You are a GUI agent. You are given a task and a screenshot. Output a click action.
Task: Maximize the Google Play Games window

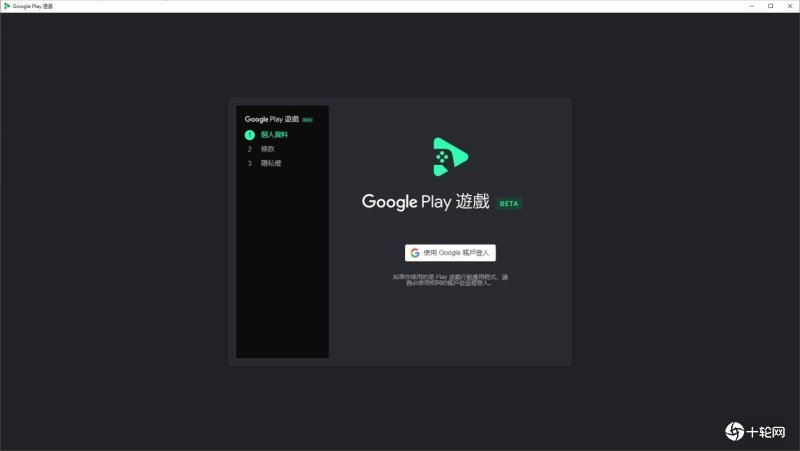770,6
